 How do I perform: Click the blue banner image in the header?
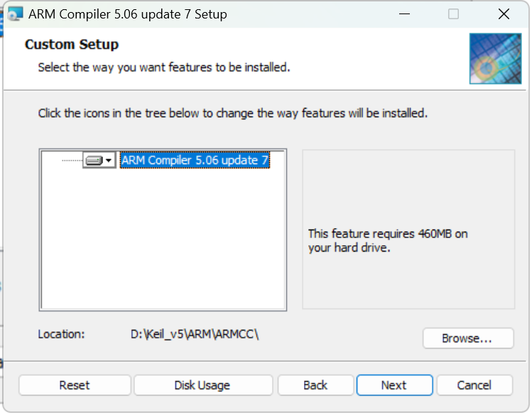pyautogui.click(x=495, y=58)
